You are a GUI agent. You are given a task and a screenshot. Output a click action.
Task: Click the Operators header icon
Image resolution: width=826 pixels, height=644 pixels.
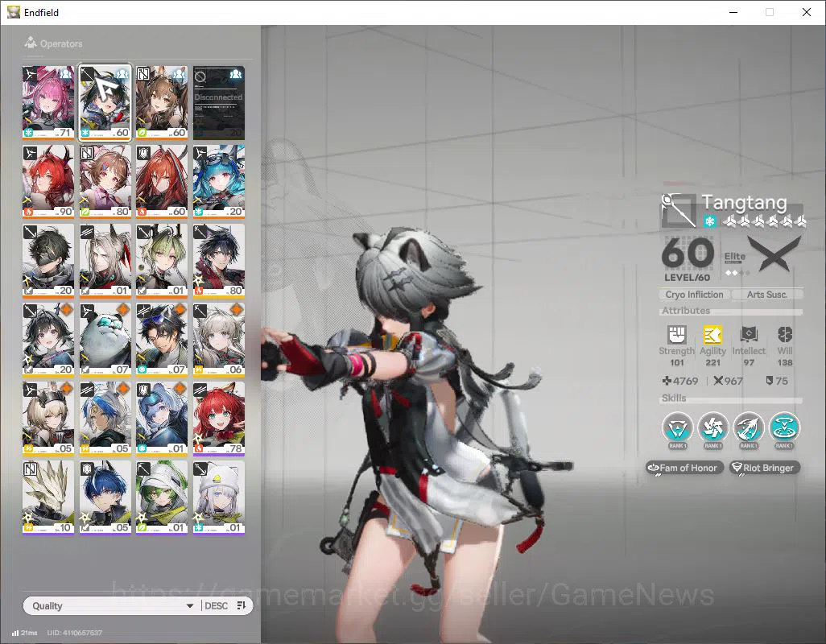(31, 43)
